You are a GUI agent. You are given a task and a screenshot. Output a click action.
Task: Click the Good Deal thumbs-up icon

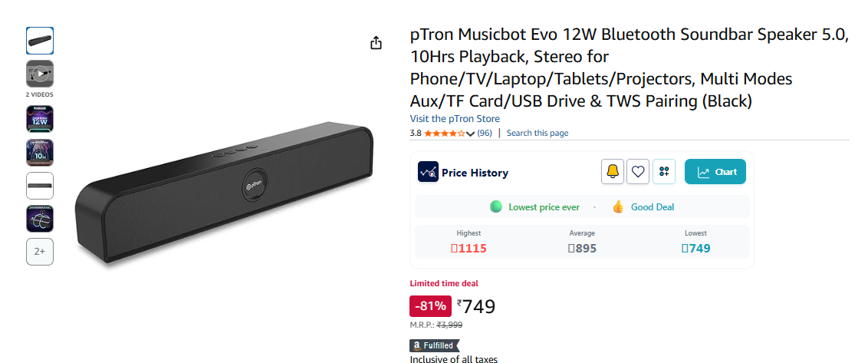click(618, 206)
